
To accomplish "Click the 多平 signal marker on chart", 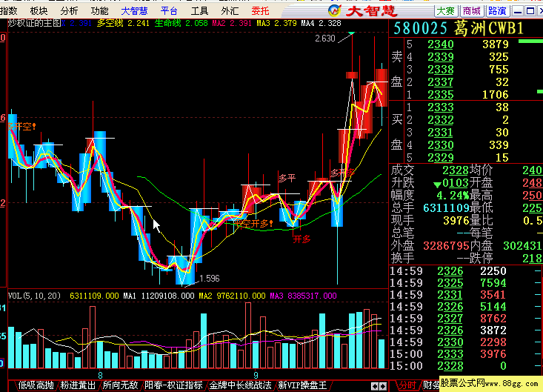I will (x=287, y=179).
